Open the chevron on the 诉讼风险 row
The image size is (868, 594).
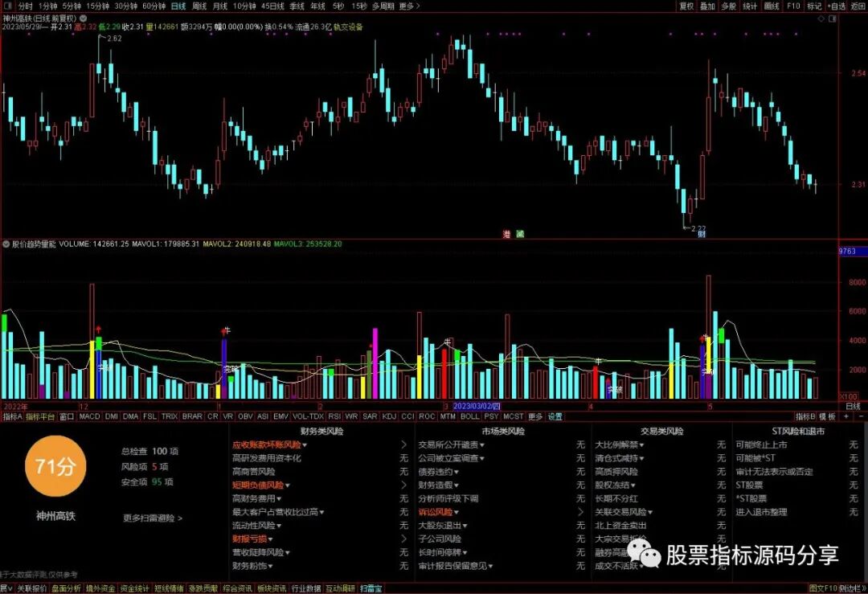pyautogui.click(x=580, y=512)
